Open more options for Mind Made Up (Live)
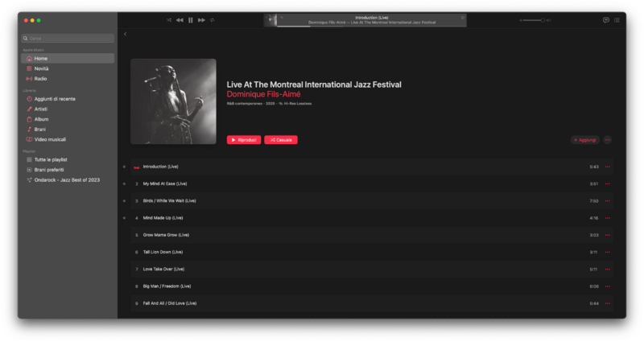644x342 pixels. click(608, 218)
